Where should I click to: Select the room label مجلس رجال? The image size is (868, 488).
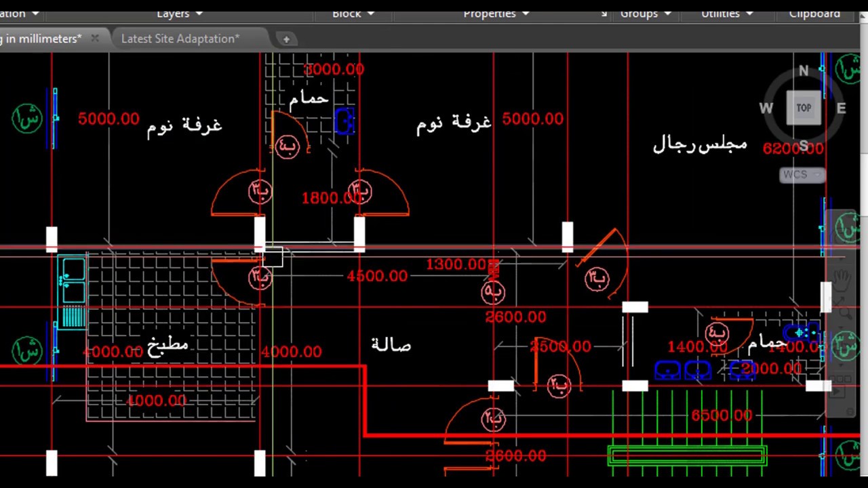point(700,144)
